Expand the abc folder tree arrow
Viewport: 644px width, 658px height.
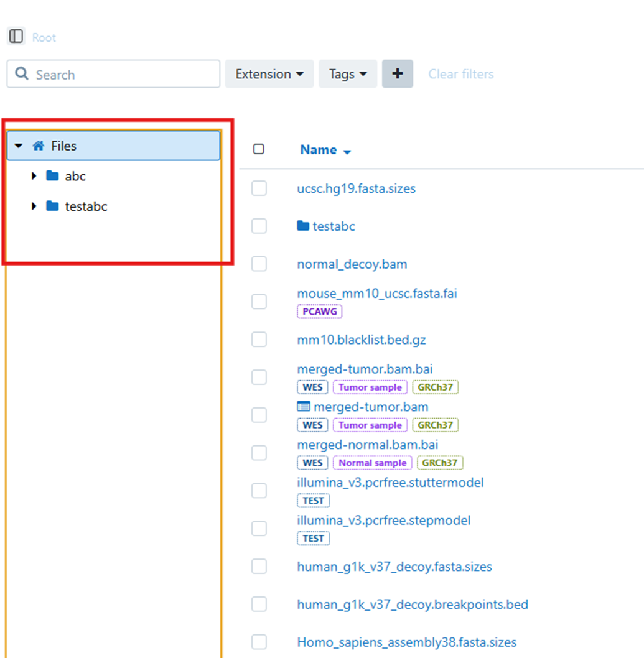click(x=34, y=175)
